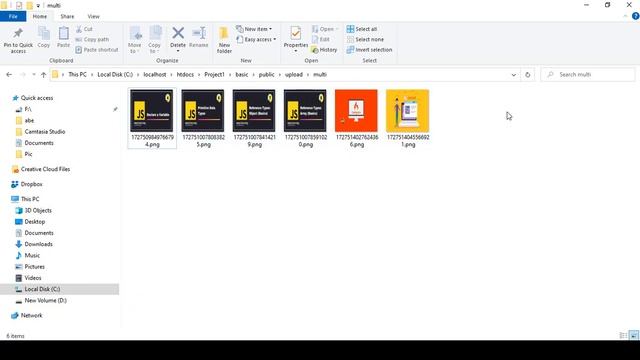Select the file ending 5.png
This screenshot has width=640, height=360.
pyautogui.click(x=203, y=118)
